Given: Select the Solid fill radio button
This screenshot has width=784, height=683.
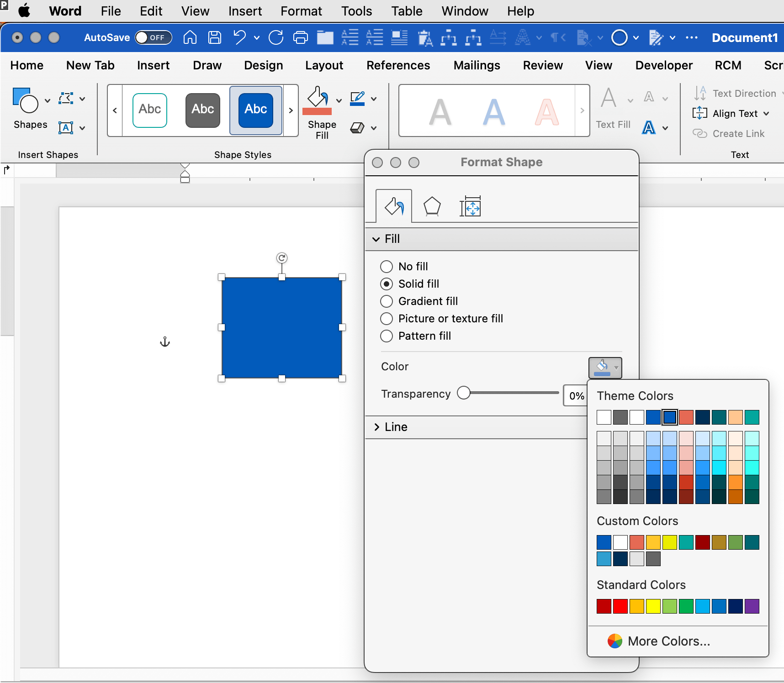Looking at the screenshot, I should pos(387,284).
